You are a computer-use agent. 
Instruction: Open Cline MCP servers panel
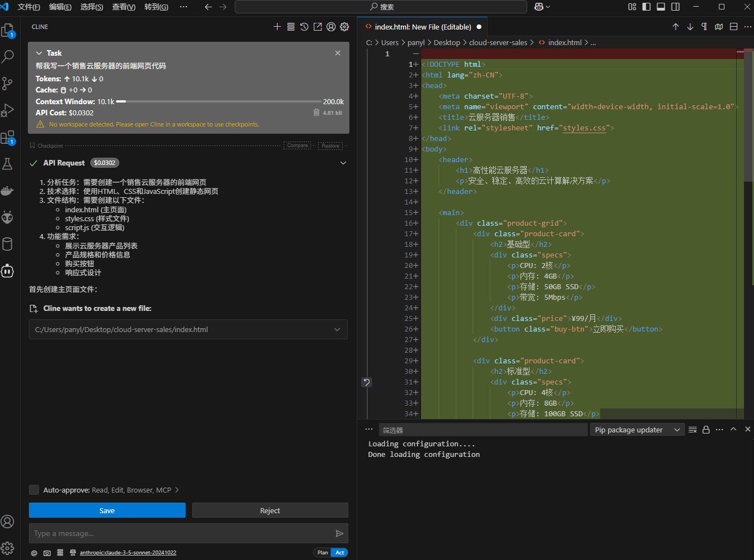point(291,27)
